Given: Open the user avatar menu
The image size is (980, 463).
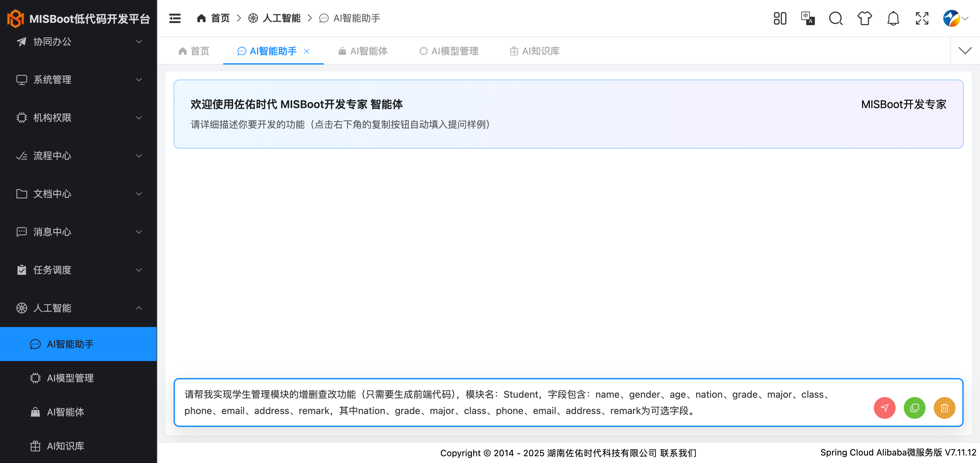Looking at the screenshot, I should coord(955,18).
